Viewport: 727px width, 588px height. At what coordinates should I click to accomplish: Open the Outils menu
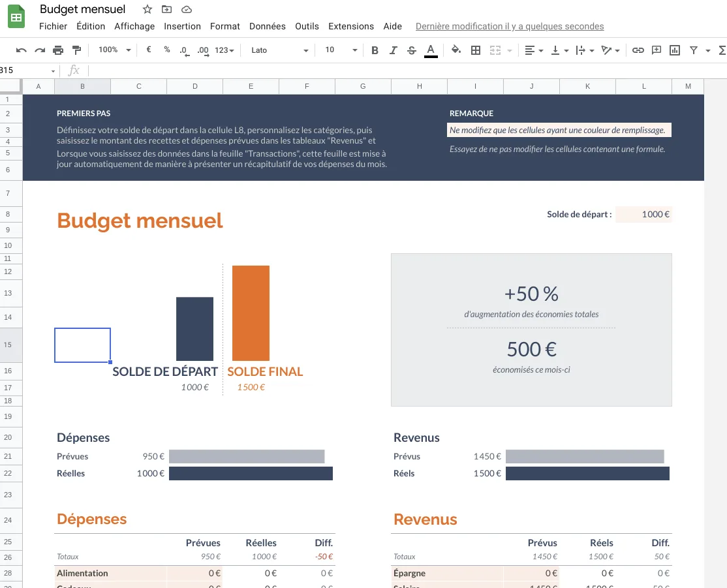tap(307, 26)
